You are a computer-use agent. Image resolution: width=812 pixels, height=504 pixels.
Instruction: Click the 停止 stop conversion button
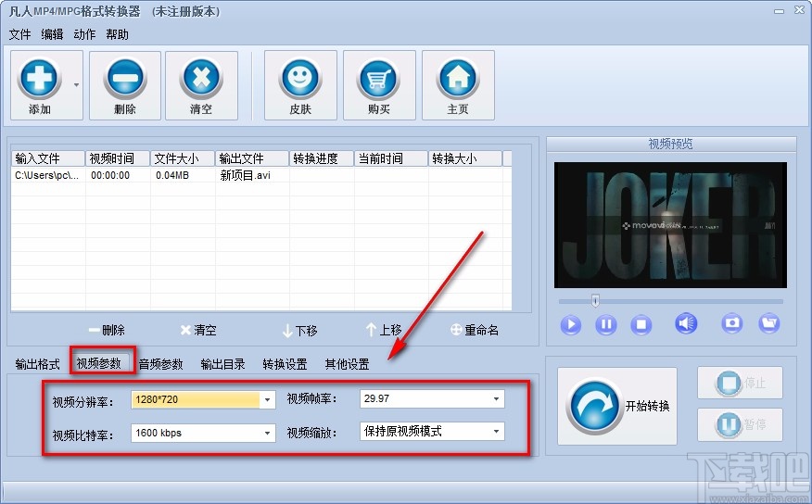740,383
